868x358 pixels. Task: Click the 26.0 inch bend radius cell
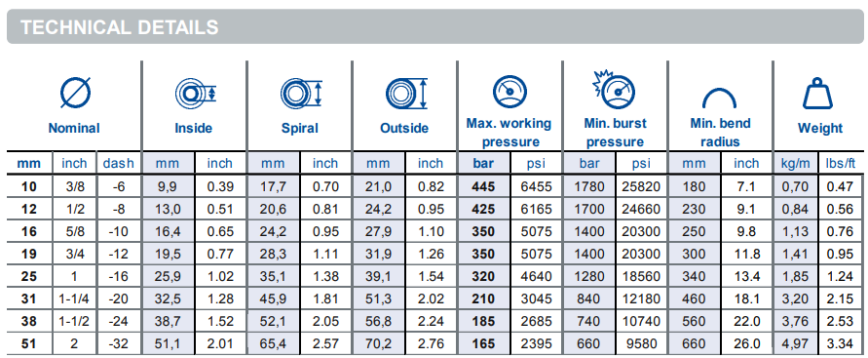click(x=745, y=344)
